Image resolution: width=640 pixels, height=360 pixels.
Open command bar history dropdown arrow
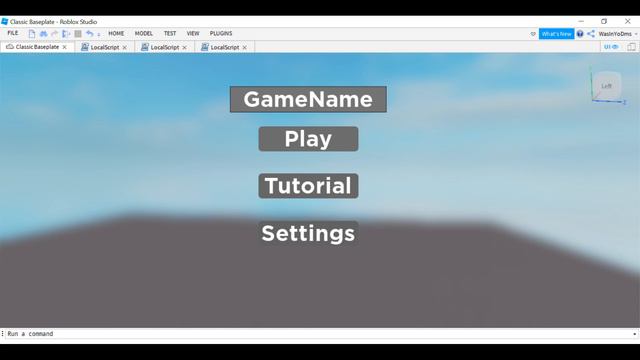tap(635, 334)
